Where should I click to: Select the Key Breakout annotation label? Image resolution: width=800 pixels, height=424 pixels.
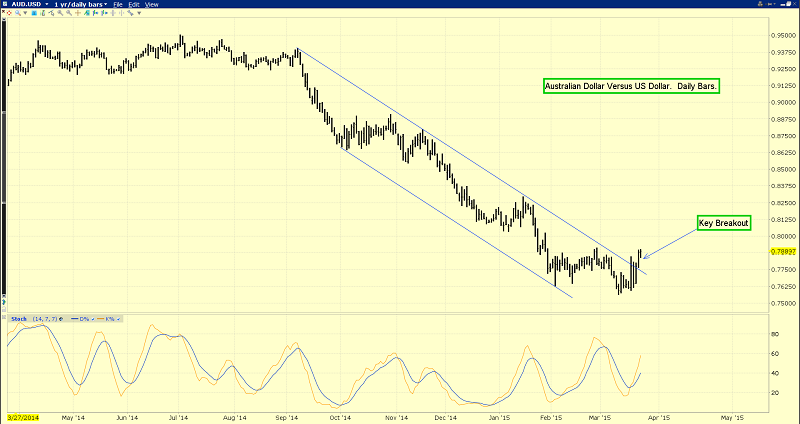pos(723,223)
